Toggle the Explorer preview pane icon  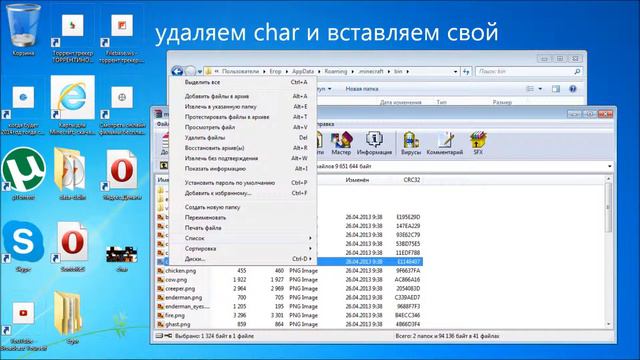click(x=556, y=89)
